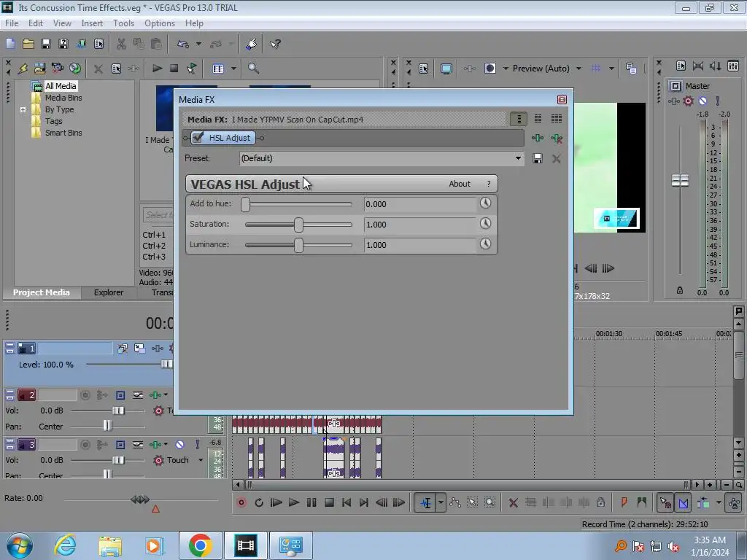
Task: Save the project with floppy disk icon
Action: [x=46, y=44]
